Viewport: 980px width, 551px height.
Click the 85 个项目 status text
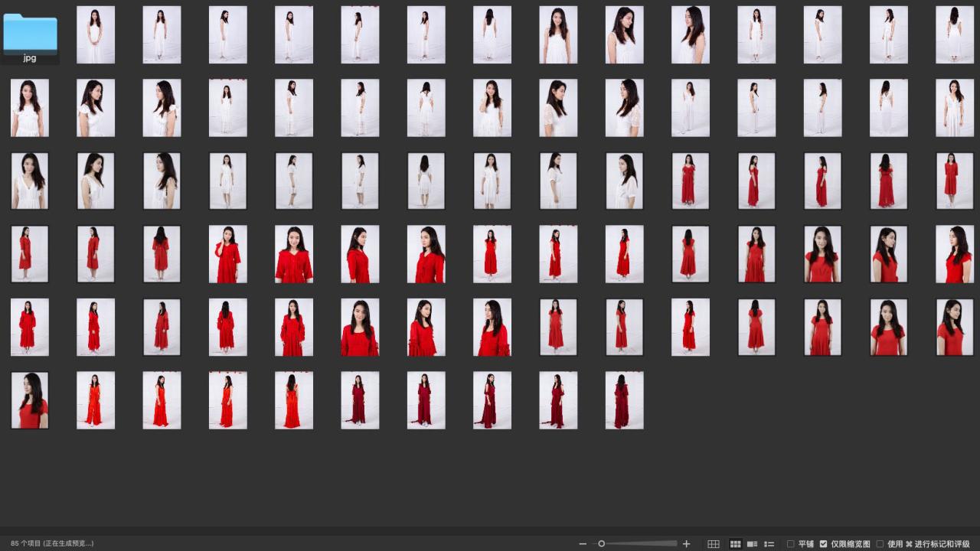[x=52, y=543]
